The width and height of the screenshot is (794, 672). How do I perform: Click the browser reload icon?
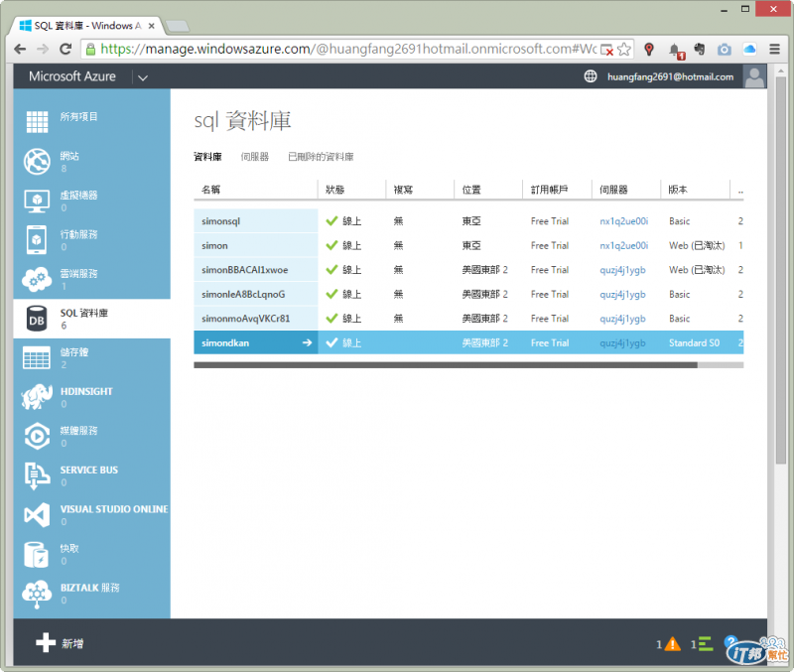click(66, 49)
